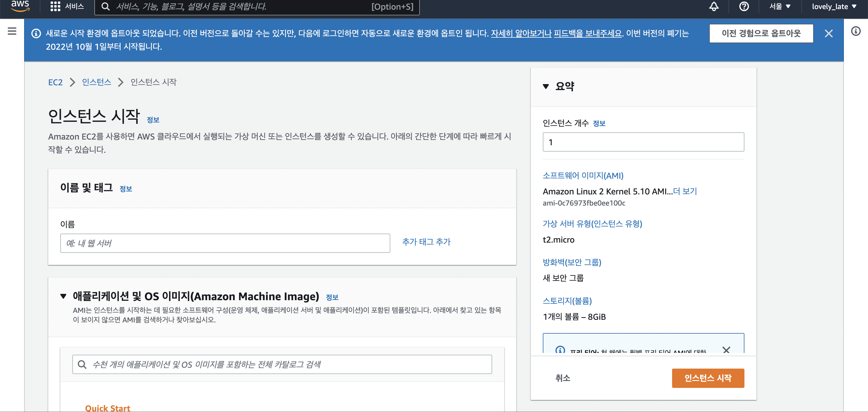Open 정보 link beside Amazon Machine Image heading
Screen dimensions: 868x412
pos(332,297)
